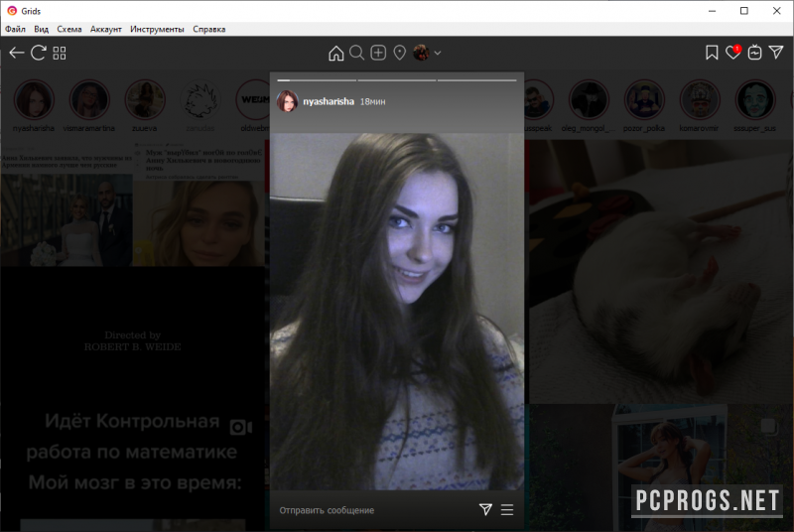The image size is (794, 532).
Task: Open nyasharisha profile from story header
Action: [x=329, y=101]
